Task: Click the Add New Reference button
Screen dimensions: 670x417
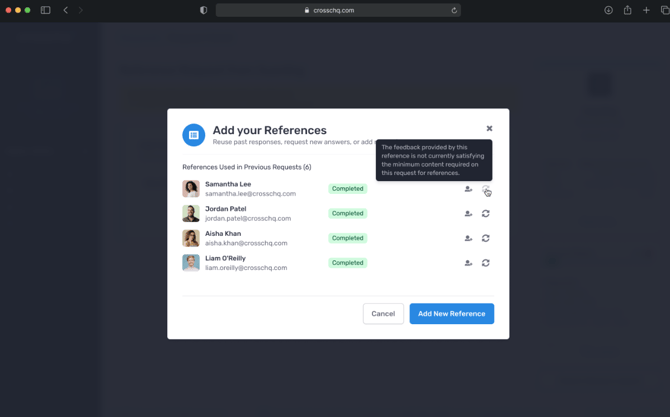Action: (451, 314)
